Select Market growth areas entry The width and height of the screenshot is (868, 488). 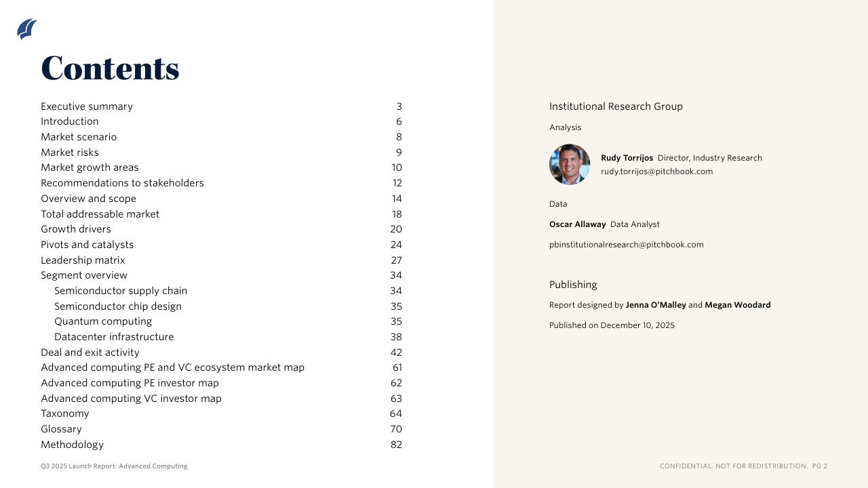pos(90,167)
